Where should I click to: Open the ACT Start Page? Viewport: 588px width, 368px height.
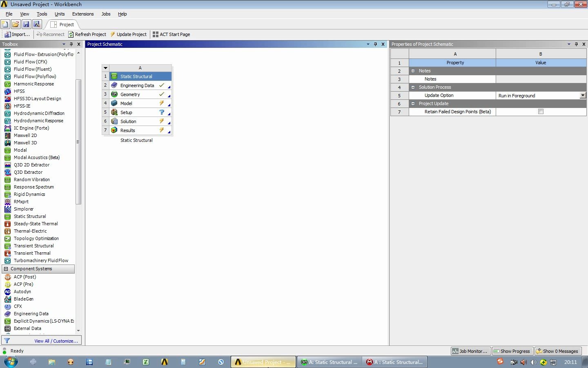pyautogui.click(x=171, y=34)
